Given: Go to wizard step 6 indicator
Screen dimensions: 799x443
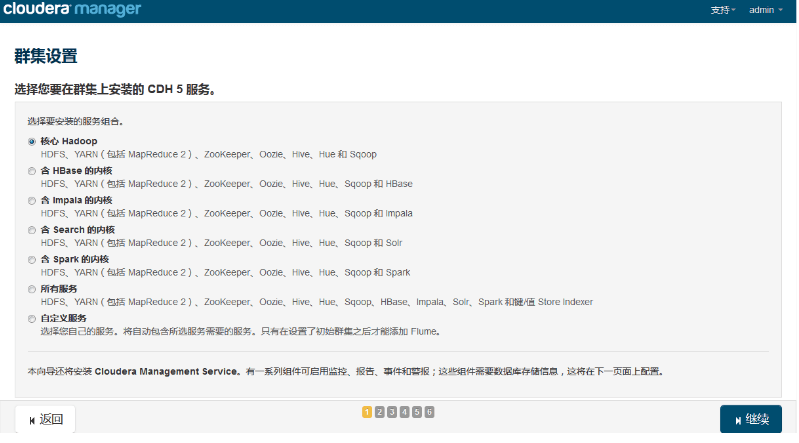Looking at the screenshot, I should tap(430, 411).
